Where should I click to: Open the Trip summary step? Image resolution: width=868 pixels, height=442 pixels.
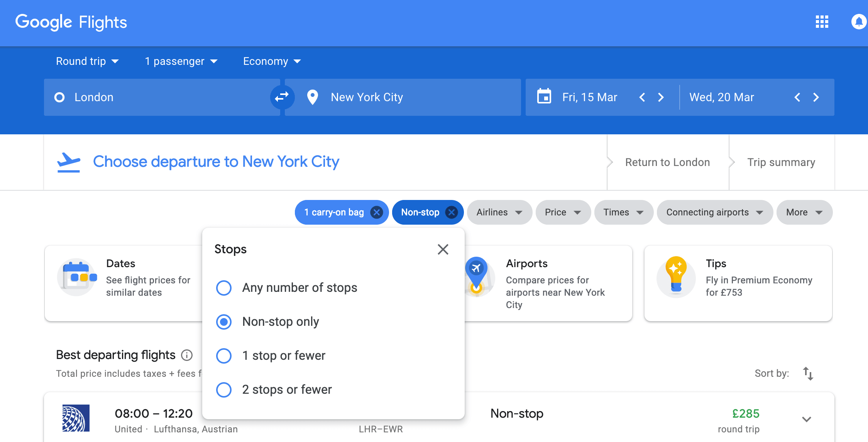[781, 162]
